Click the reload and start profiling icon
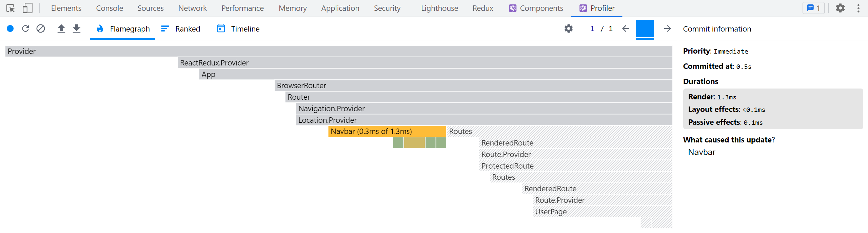868x233 pixels. [25, 29]
